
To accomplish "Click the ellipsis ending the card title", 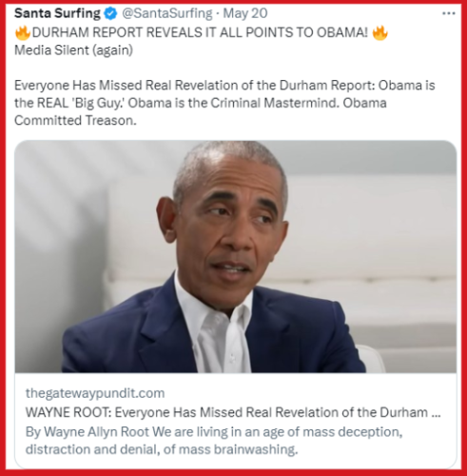I will [437, 413].
